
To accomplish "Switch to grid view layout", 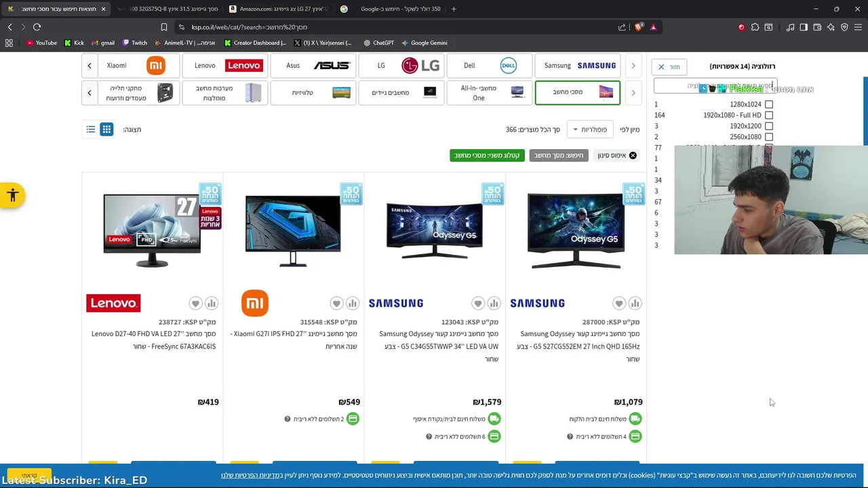I will point(106,129).
